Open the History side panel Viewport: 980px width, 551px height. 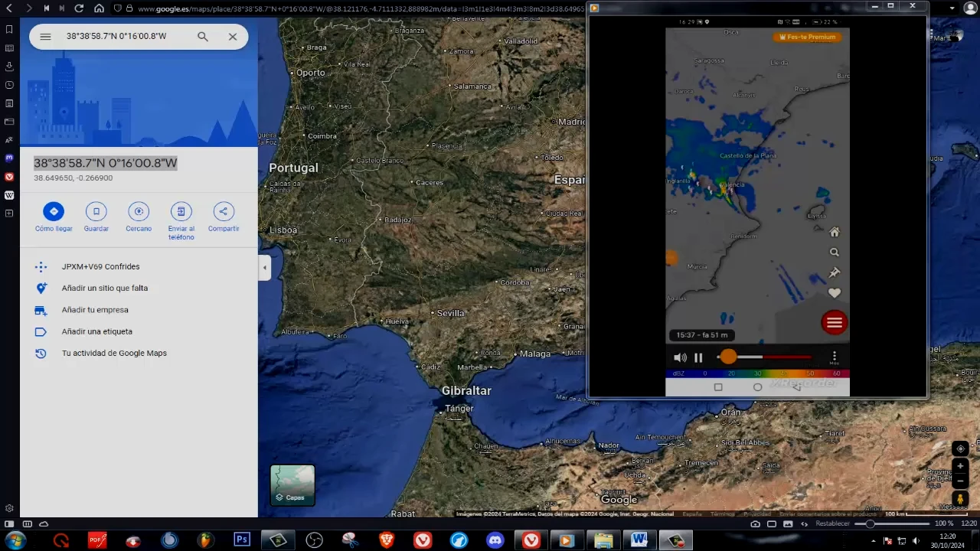click(9, 84)
